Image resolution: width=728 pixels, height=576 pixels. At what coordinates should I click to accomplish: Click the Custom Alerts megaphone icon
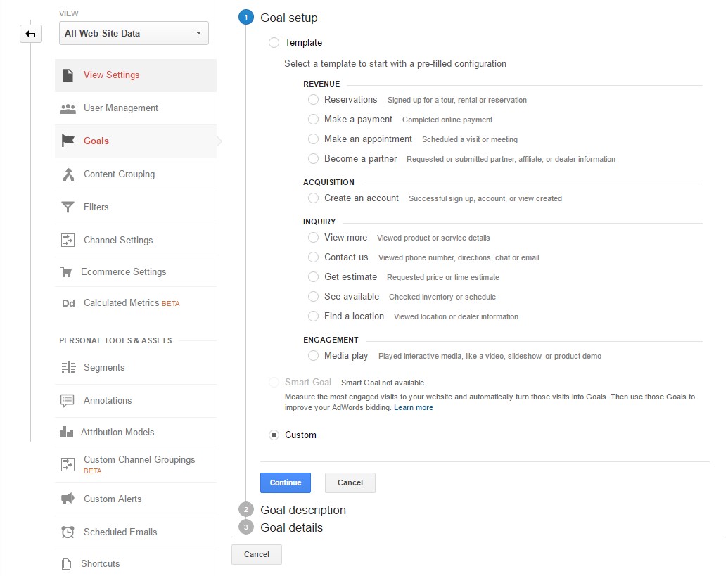pyautogui.click(x=68, y=499)
